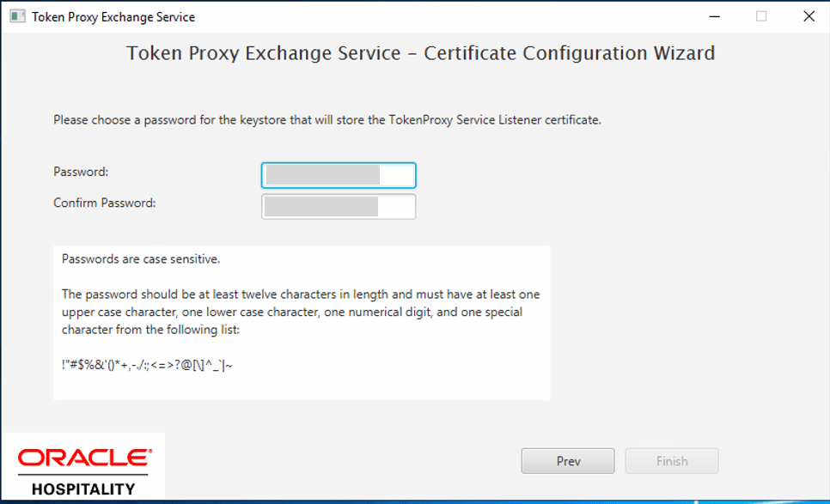
Task: Click the Oracle Hospitality logo
Action: pyautogui.click(x=83, y=471)
